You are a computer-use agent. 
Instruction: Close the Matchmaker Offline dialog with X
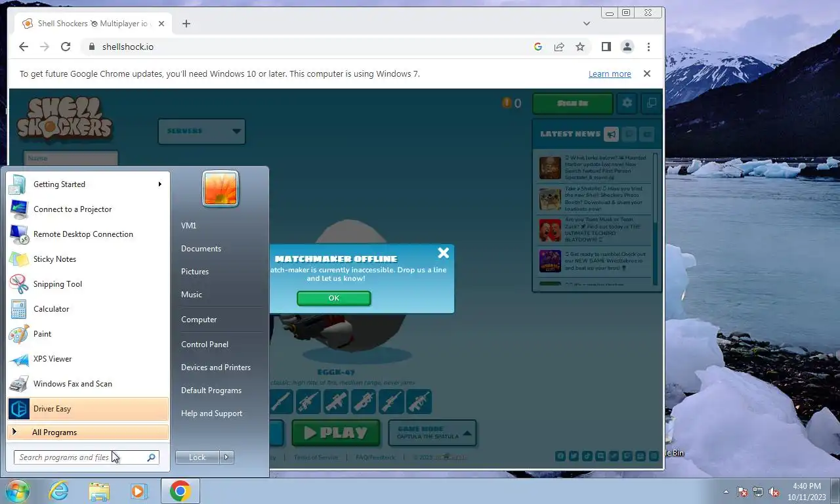coord(444,253)
